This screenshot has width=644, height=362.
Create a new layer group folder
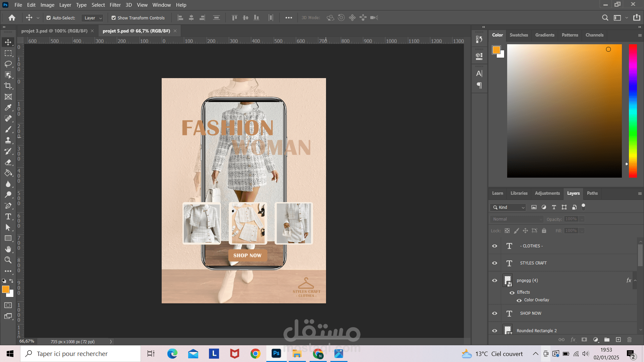[x=607, y=340]
